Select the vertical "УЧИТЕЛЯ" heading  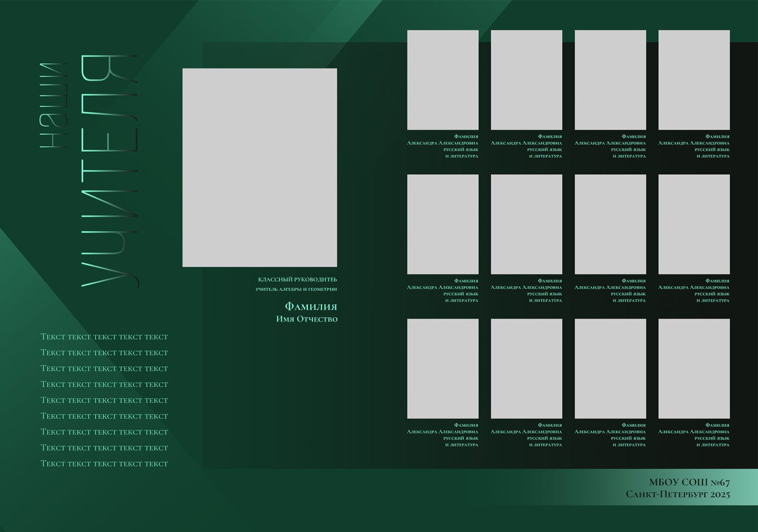point(109,171)
